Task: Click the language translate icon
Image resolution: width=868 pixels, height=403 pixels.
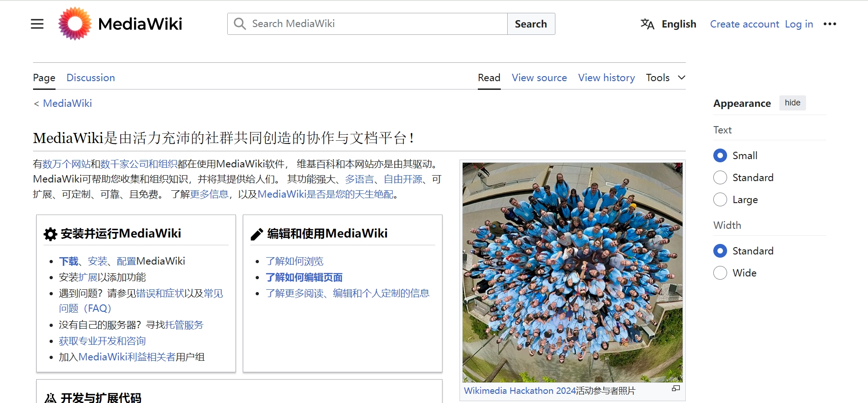Action: click(x=647, y=24)
